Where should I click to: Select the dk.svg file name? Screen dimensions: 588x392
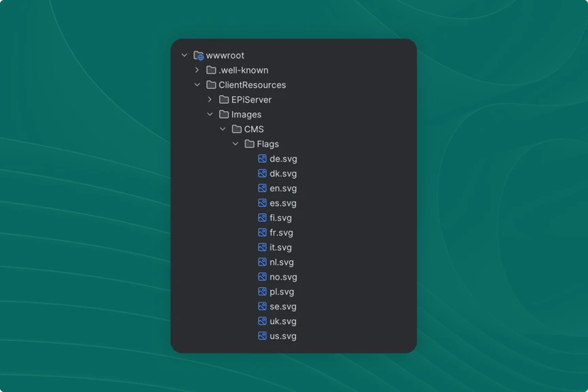point(283,174)
